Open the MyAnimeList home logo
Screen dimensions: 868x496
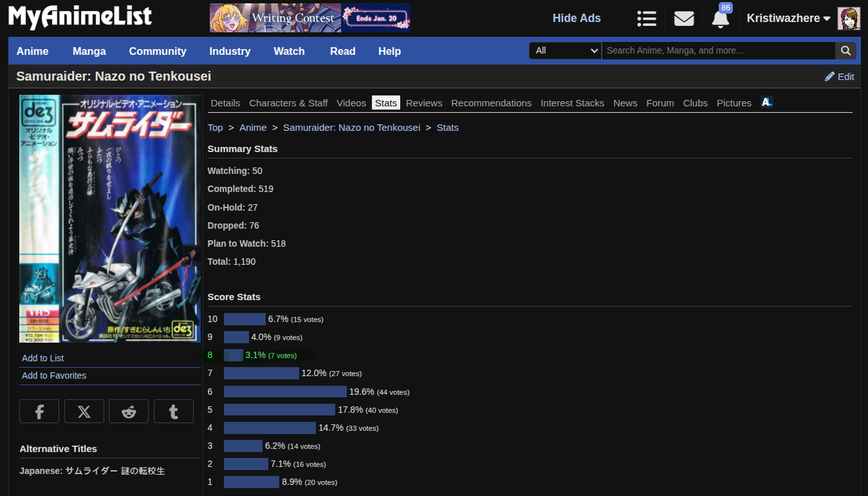[x=80, y=17]
